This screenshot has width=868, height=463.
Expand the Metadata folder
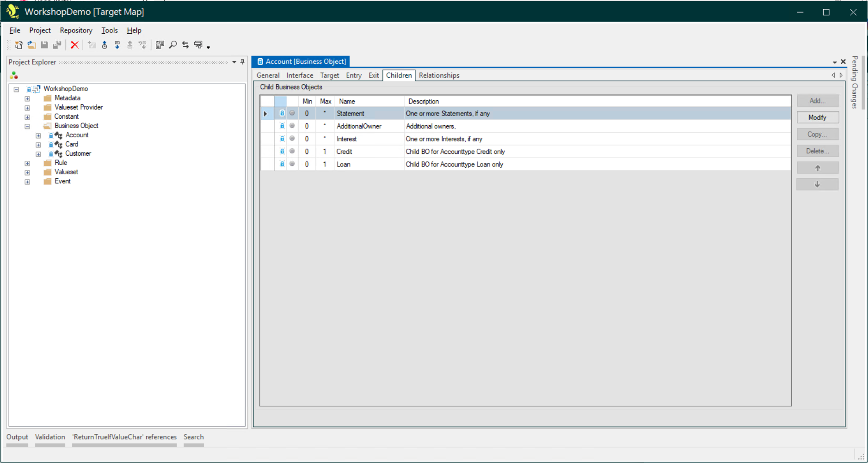pyautogui.click(x=27, y=98)
